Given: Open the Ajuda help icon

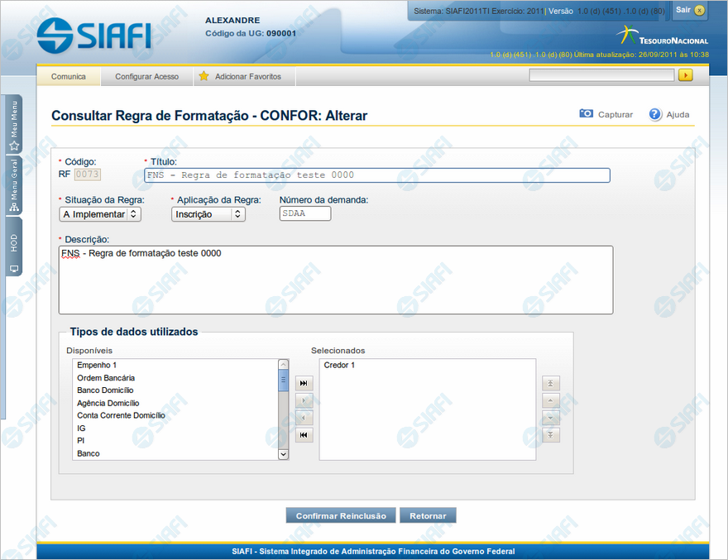Looking at the screenshot, I should click(654, 114).
